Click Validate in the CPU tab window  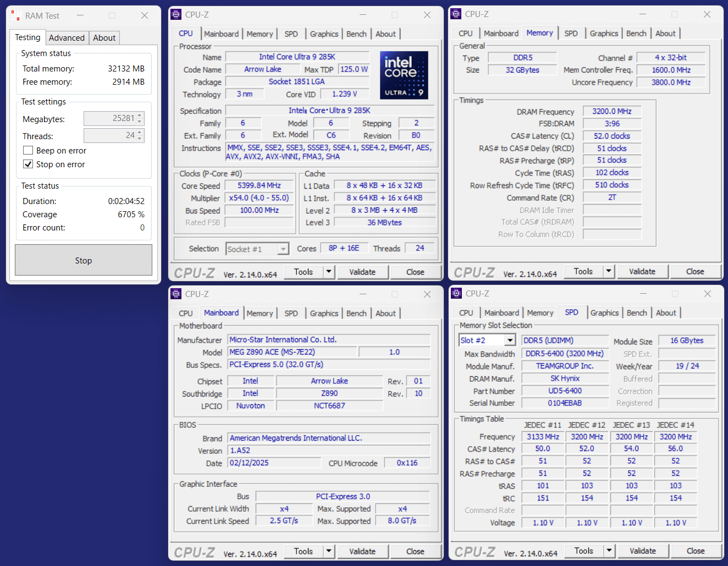(362, 272)
